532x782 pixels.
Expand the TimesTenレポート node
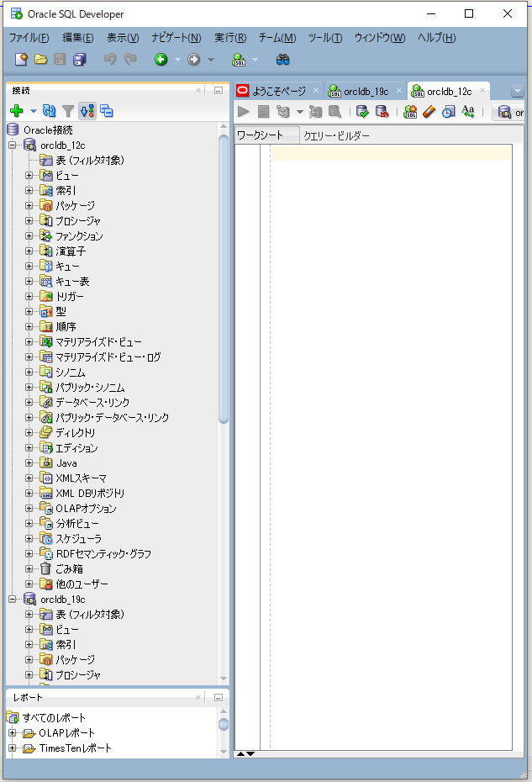[13, 748]
